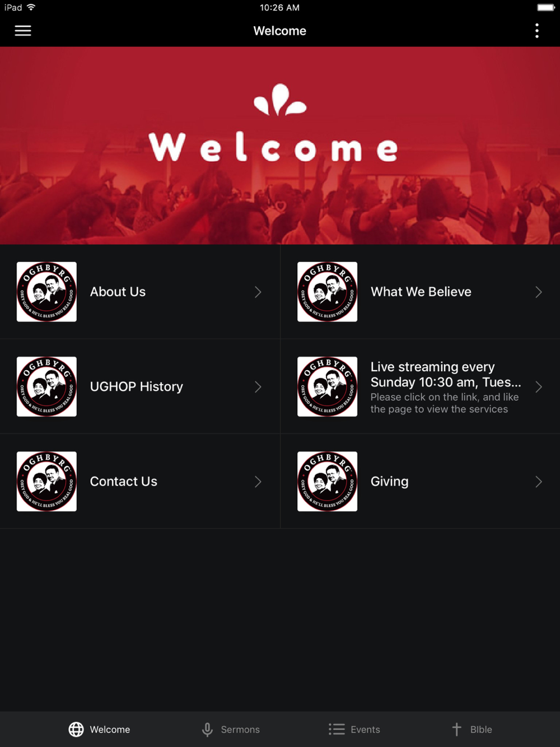The width and height of the screenshot is (560, 747).
Task: Tap the list icon for Events
Action: [x=337, y=729]
